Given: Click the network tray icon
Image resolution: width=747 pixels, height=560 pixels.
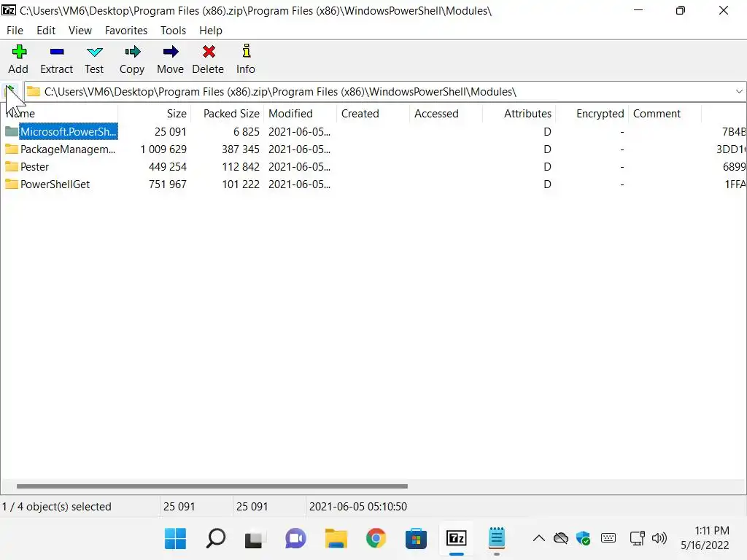Looking at the screenshot, I should [x=637, y=539].
